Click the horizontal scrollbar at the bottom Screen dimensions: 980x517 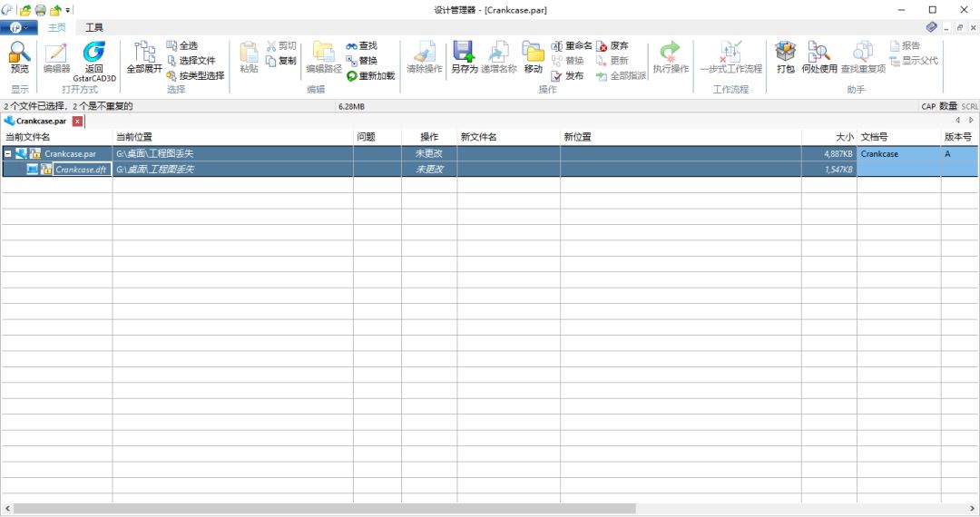(x=325, y=509)
